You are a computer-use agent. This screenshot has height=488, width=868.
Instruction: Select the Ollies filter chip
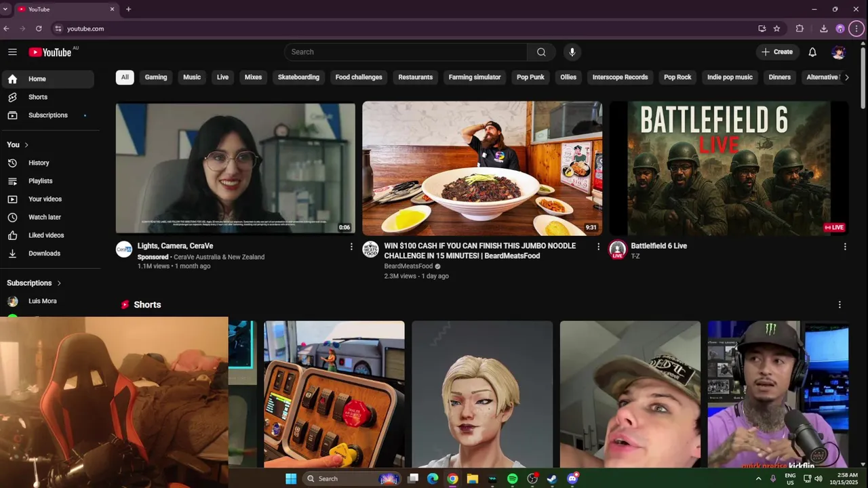coord(568,77)
